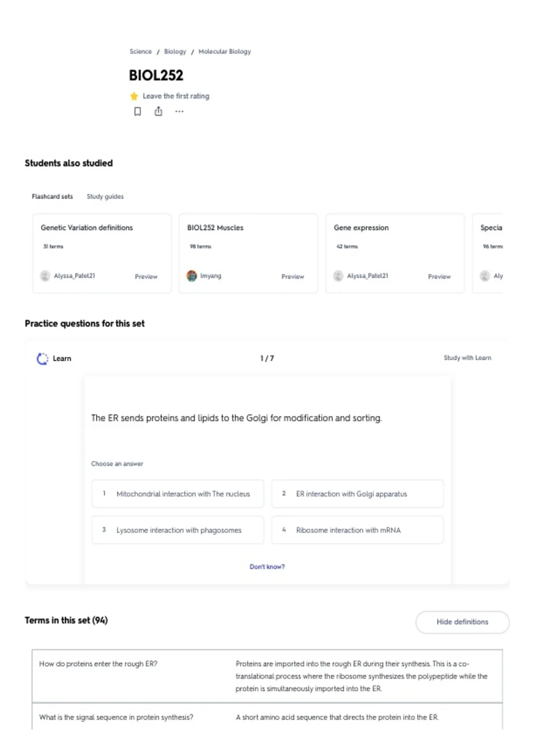
Task: Click lmyang's profile avatar
Action: click(x=192, y=276)
